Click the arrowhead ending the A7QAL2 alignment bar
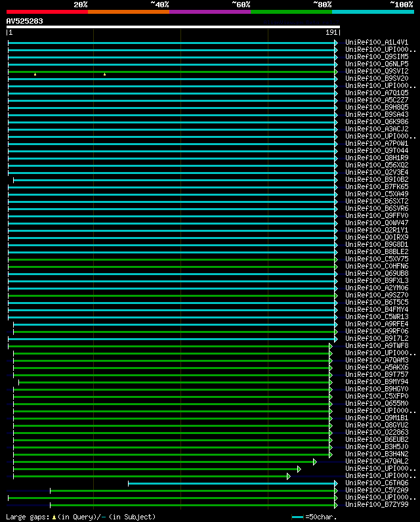420x522 pixels. pos(315,462)
